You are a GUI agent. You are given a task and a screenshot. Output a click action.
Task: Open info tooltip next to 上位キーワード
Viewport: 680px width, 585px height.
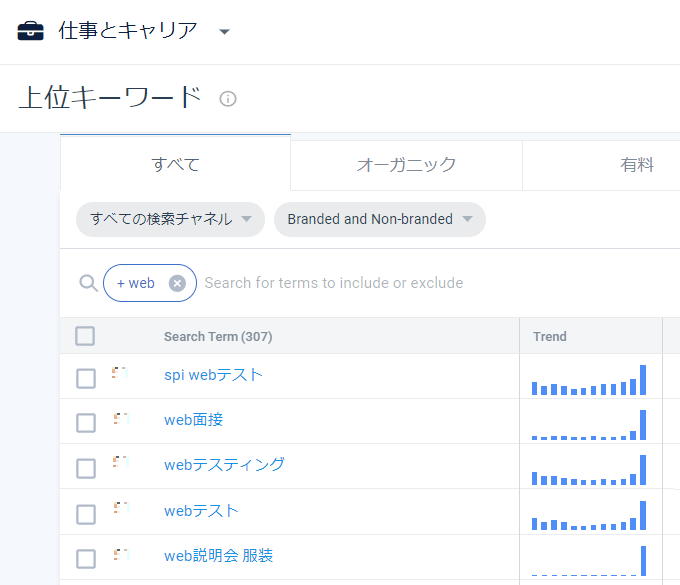228,99
